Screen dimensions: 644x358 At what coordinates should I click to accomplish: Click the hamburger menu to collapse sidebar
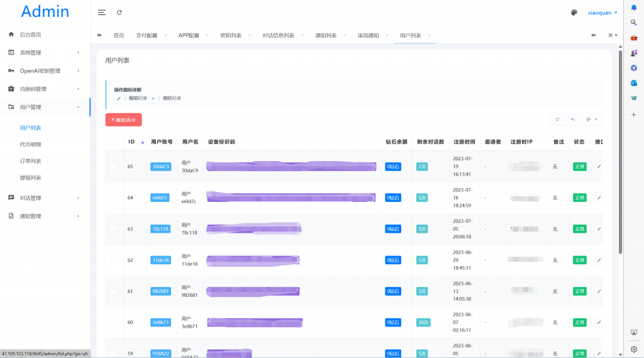102,13
